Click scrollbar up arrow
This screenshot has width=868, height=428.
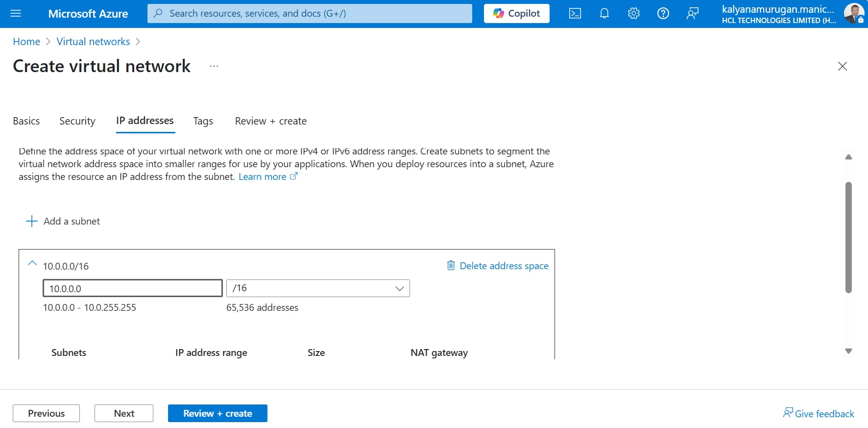coord(849,157)
